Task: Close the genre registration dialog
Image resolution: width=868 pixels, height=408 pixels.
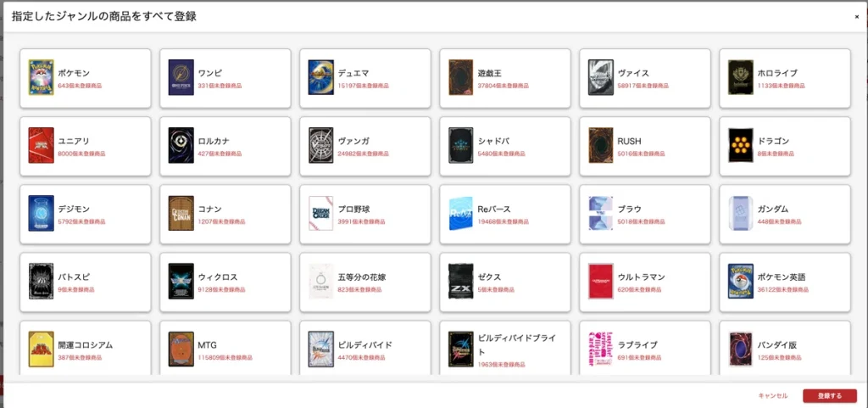Action: tap(856, 16)
